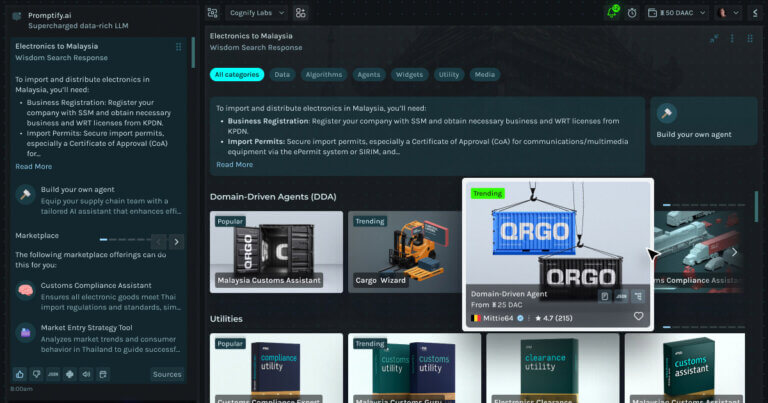
Task: Select the Agents category filter
Action: point(369,74)
